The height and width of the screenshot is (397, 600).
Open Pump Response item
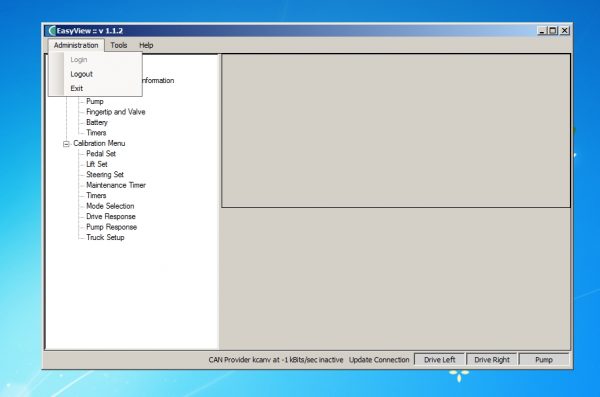pos(111,227)
